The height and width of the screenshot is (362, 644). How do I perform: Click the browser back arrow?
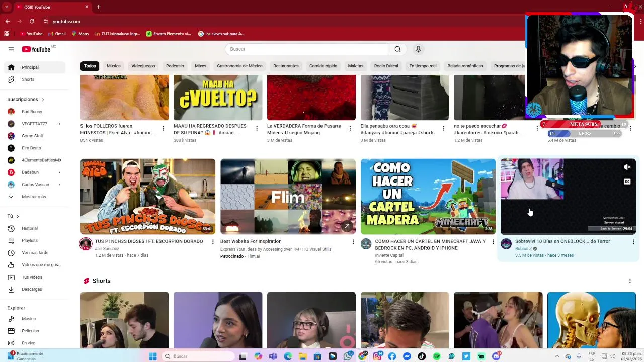[7, 21]
